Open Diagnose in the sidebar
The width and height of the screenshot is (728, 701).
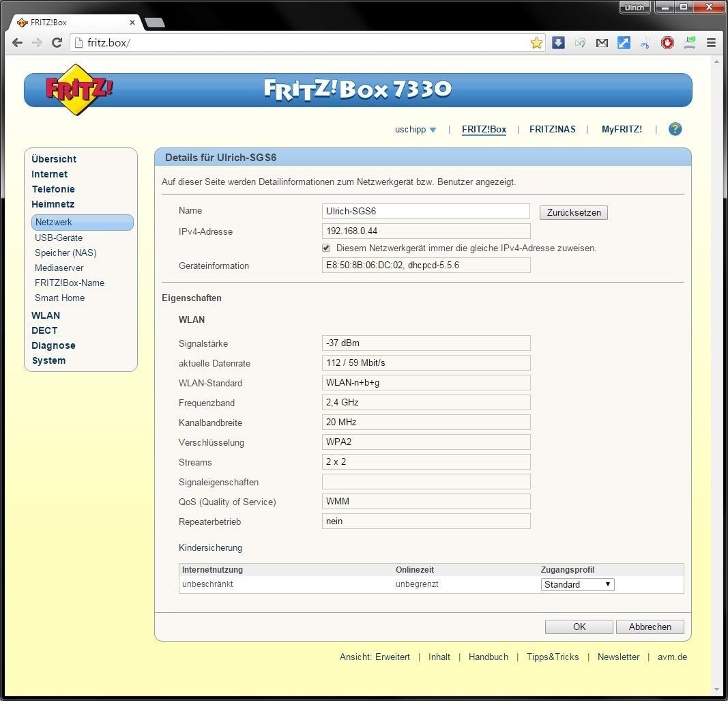click(x=53, y=345)
